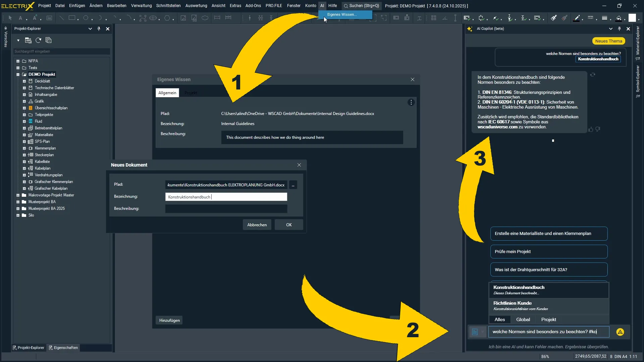Collapse the DEMO Projekt tree node

pyautogui.click(x=18, y=74)
